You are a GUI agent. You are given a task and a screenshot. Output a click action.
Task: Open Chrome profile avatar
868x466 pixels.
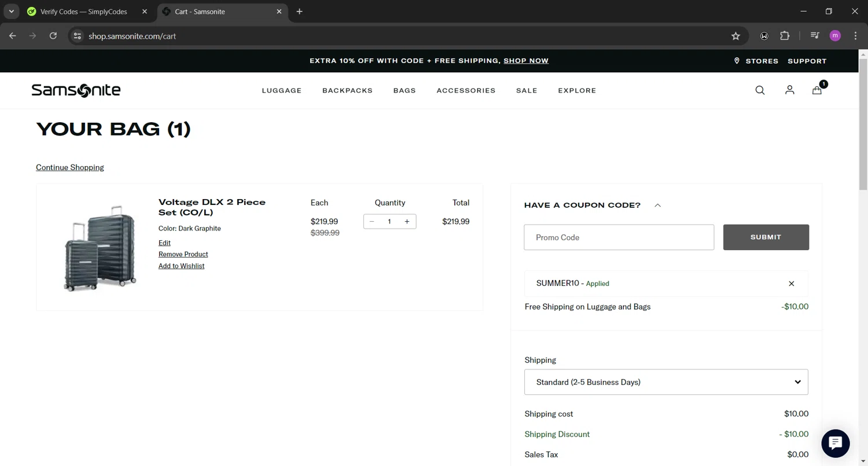tap(835, 36)
